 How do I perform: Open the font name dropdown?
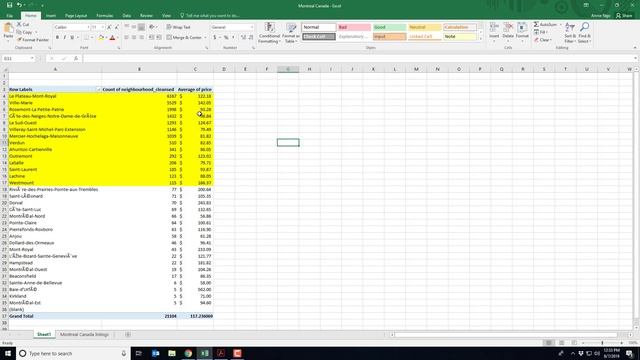(88, 27)
